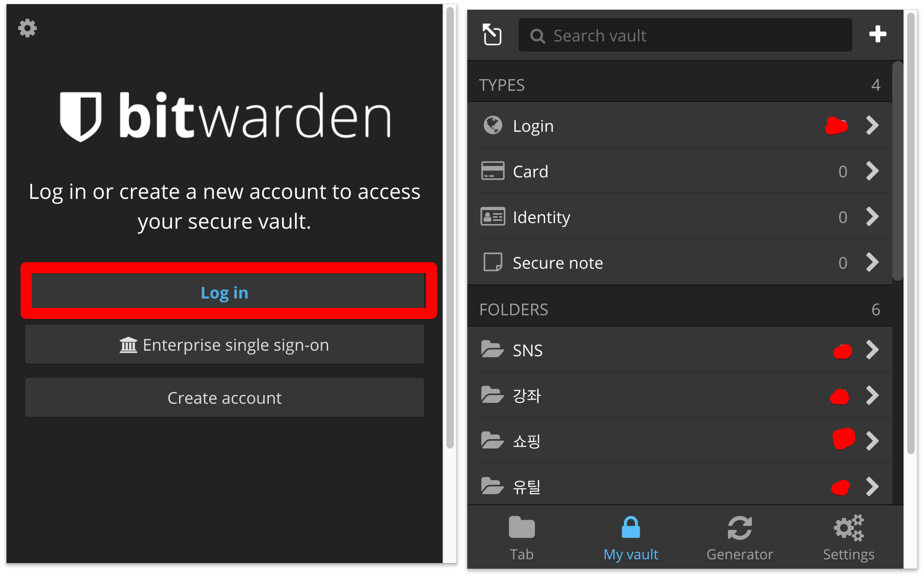The image size is (924, 577).
Task: Open the 강좌 folder chevron
Action: pyautogui.click(x=872, y=395)
